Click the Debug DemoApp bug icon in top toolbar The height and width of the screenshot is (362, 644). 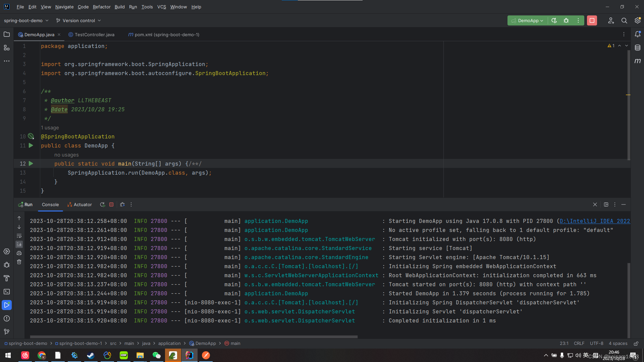[566, 20]
